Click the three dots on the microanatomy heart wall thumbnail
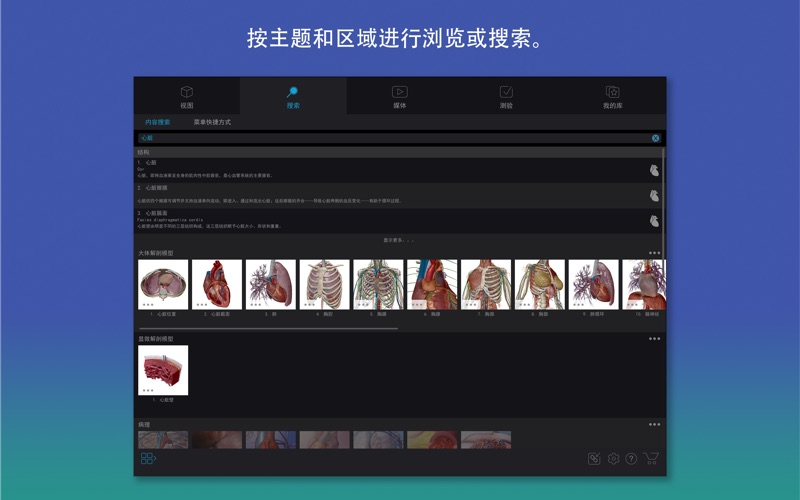This screenshot has height=500, width=800. 148,390
